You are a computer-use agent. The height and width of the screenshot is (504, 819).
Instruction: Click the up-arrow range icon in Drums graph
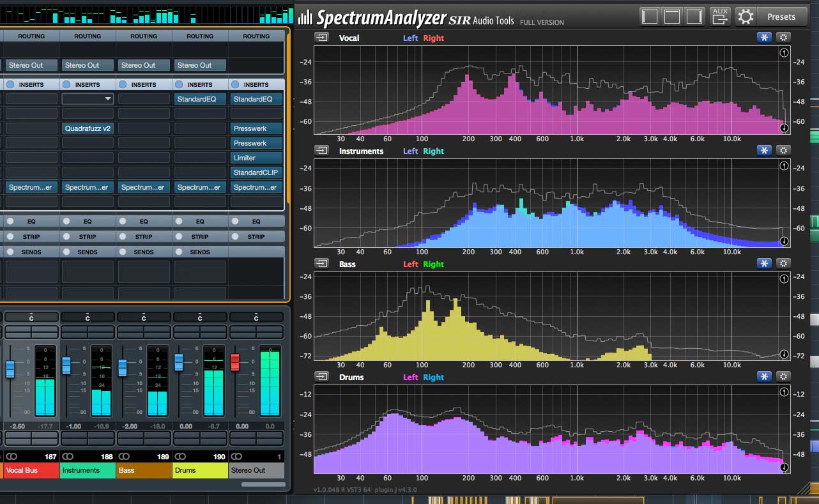784,392
